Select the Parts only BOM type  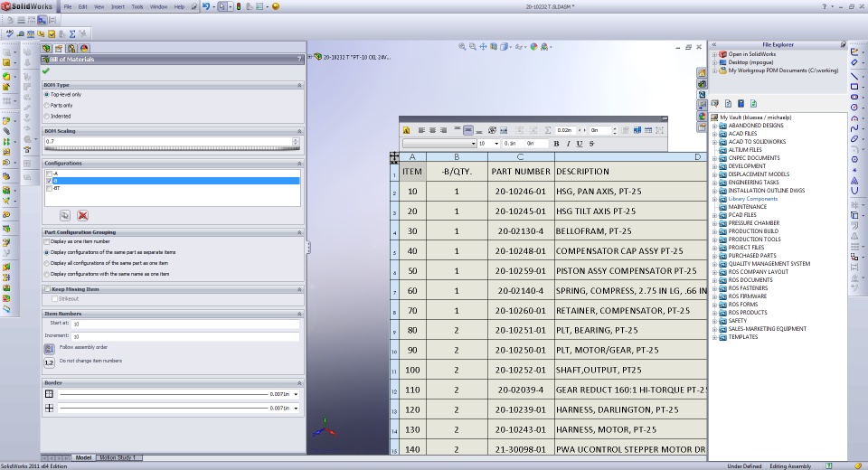coord(46,105)
